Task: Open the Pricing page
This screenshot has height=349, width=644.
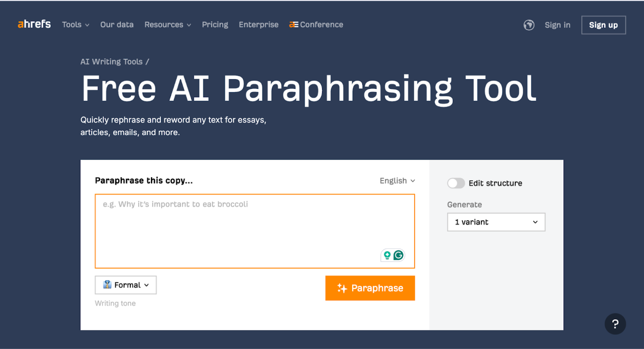Action: pyautogui.click(x=215, y=25)
